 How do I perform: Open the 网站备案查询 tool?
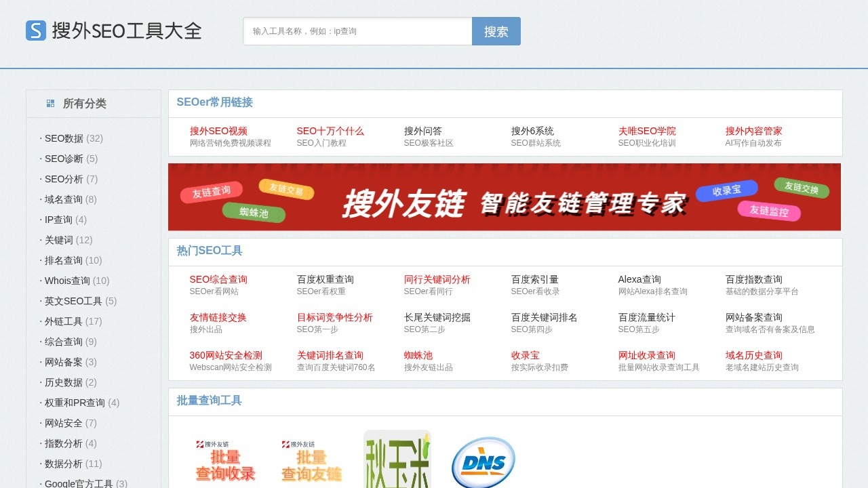754,317
